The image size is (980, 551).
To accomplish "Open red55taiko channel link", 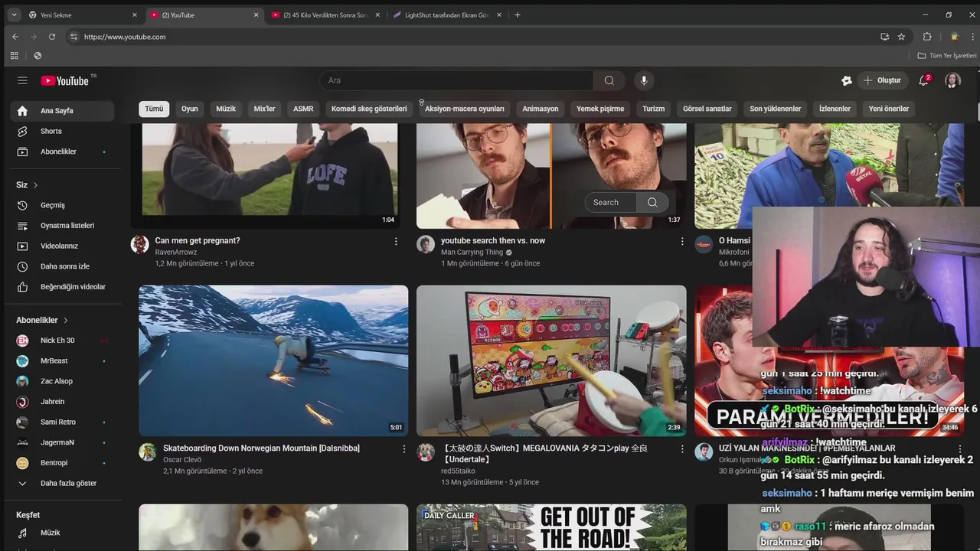I will click(458, 471).
